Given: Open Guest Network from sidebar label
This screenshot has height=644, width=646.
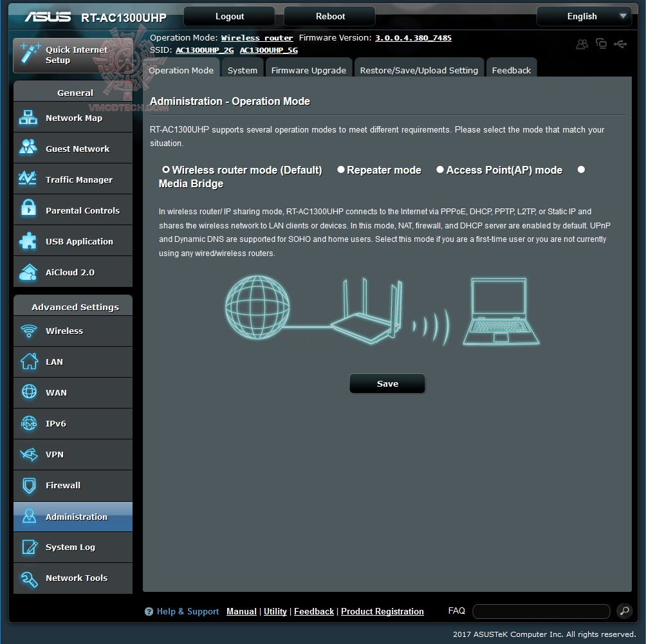Looking at the screenshot, I should [x=77, y=149].
